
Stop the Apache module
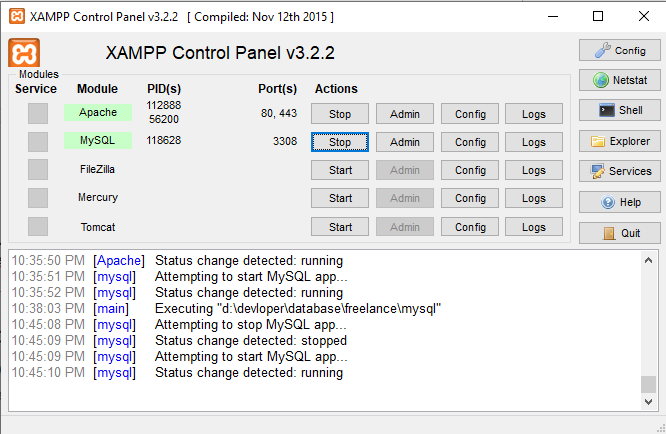click(x=340, y=114)
